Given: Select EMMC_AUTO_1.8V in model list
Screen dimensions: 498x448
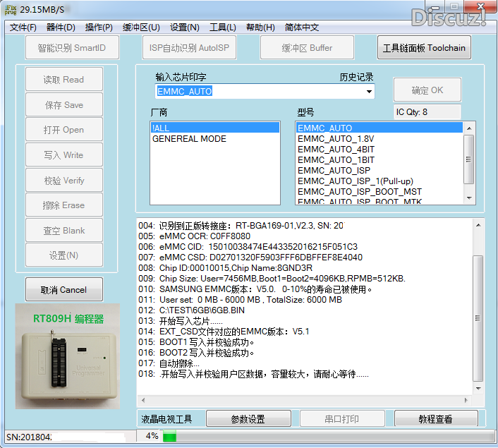Looking at the screenshot, I should coord(335,138).
